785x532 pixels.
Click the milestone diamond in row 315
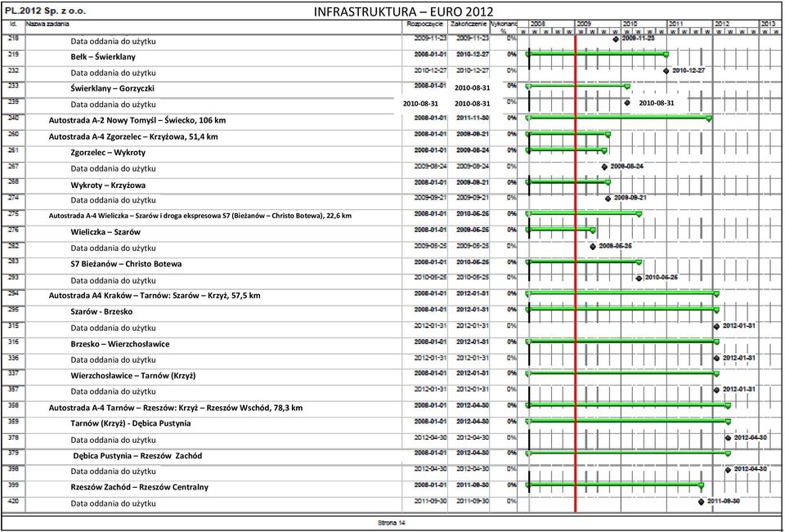(x=716, y=326)
